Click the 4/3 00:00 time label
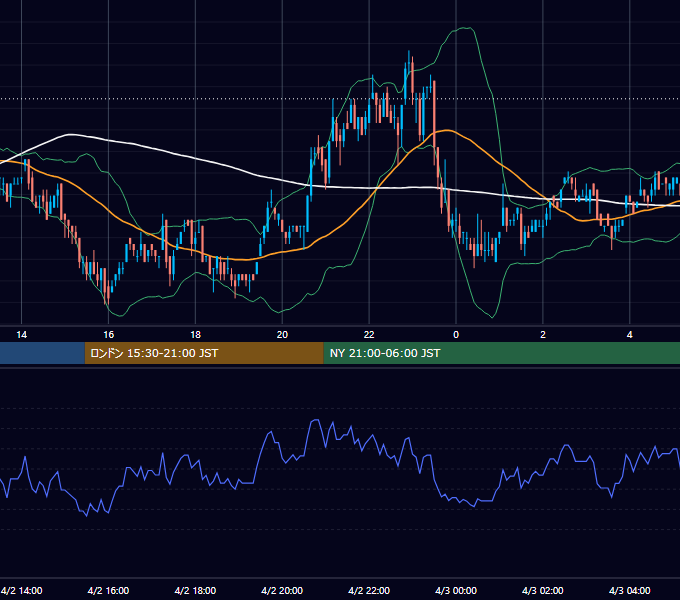Screen dimensions: 680x600 pyautogui.click(x=456, y=590)
